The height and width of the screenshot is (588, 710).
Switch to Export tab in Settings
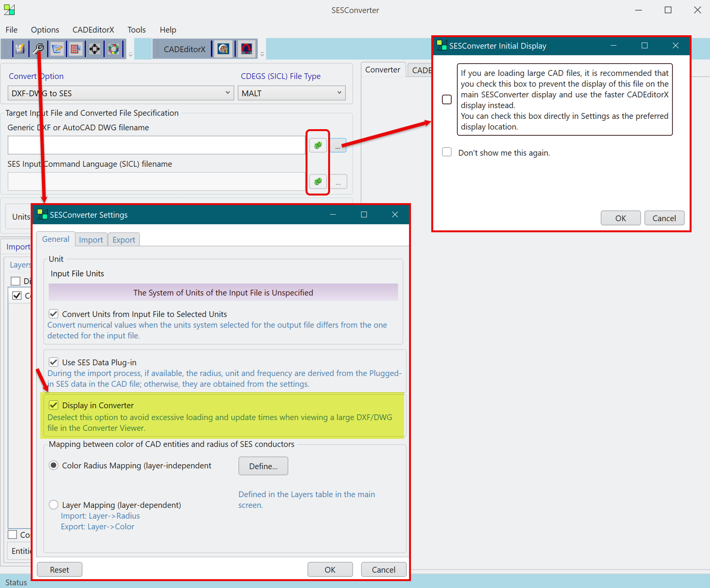point(124,239)
